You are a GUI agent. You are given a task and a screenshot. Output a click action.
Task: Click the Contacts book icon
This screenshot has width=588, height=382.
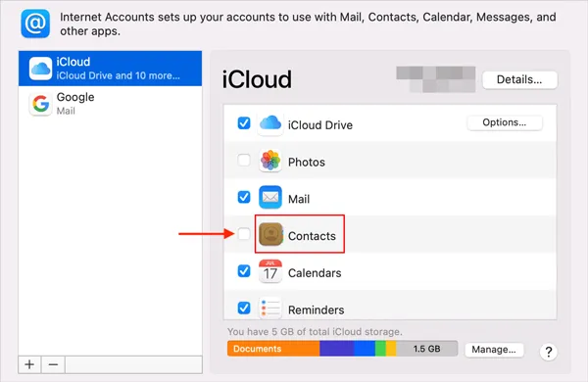click(270, 234)
